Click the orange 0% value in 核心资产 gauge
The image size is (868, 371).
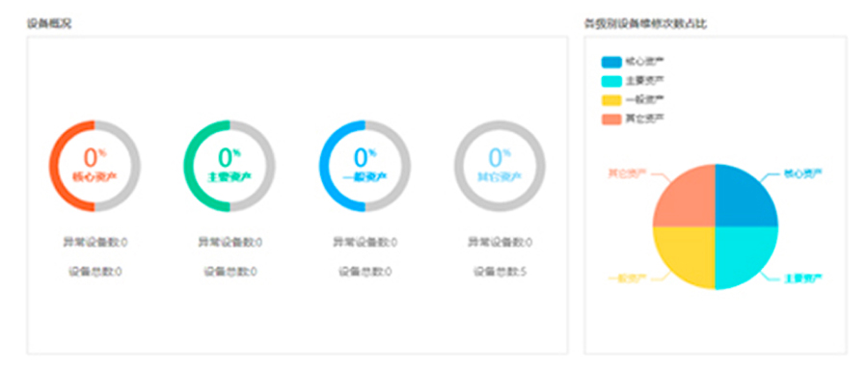click(95, 158)
